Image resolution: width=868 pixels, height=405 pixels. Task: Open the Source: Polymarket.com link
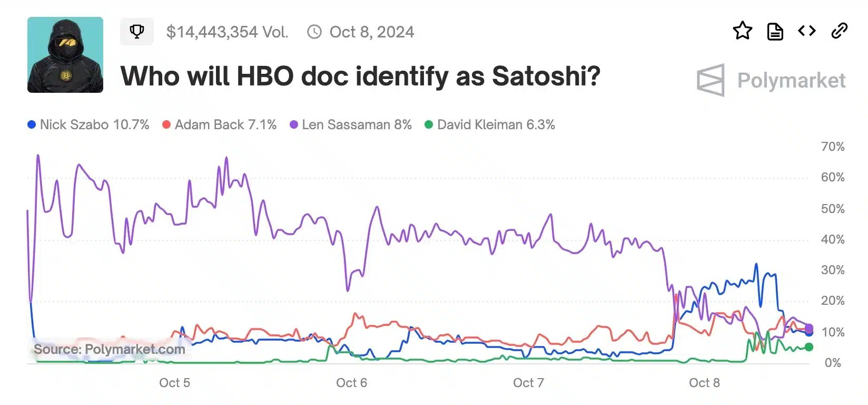(109, 349)
